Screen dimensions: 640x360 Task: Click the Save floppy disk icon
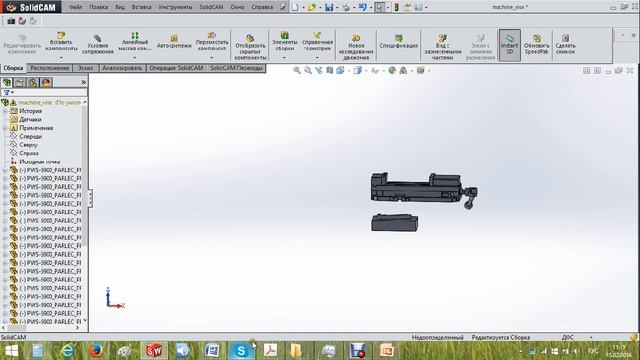point(329,7)
